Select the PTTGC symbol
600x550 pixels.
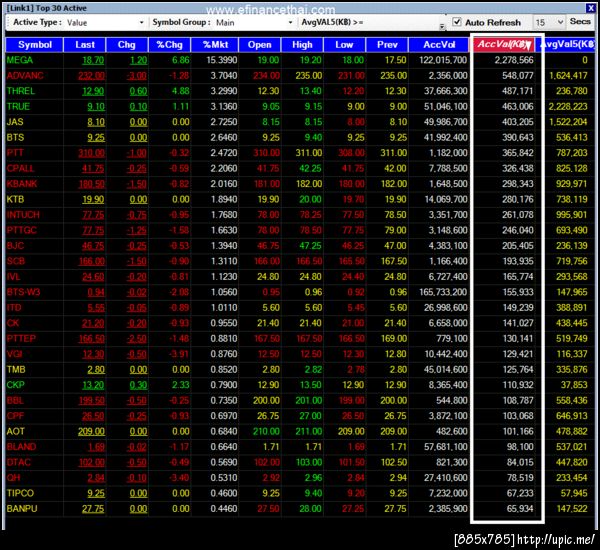(22, 230)
